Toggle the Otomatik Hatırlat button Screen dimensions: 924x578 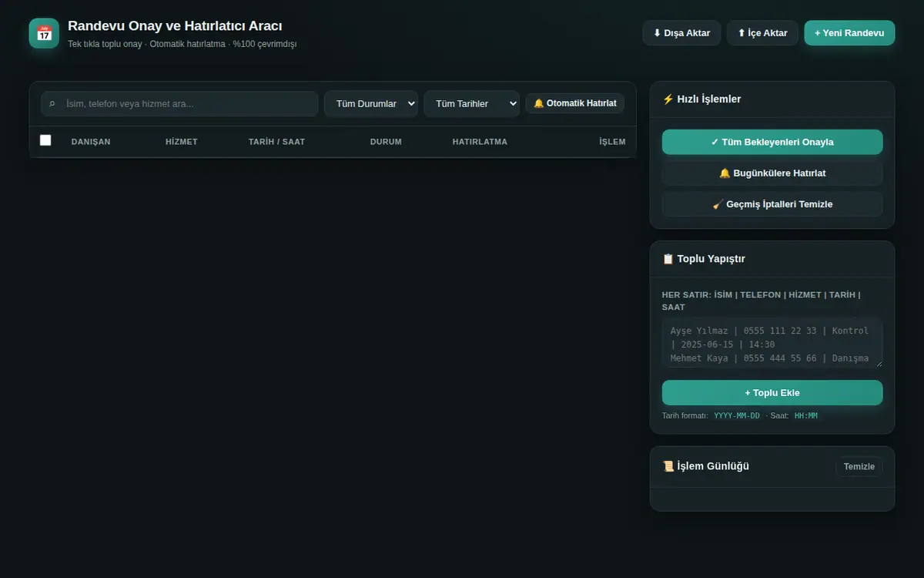click(575, 103)
